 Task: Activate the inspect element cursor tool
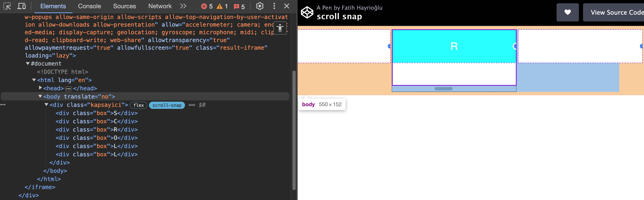[x=7, y=6]
